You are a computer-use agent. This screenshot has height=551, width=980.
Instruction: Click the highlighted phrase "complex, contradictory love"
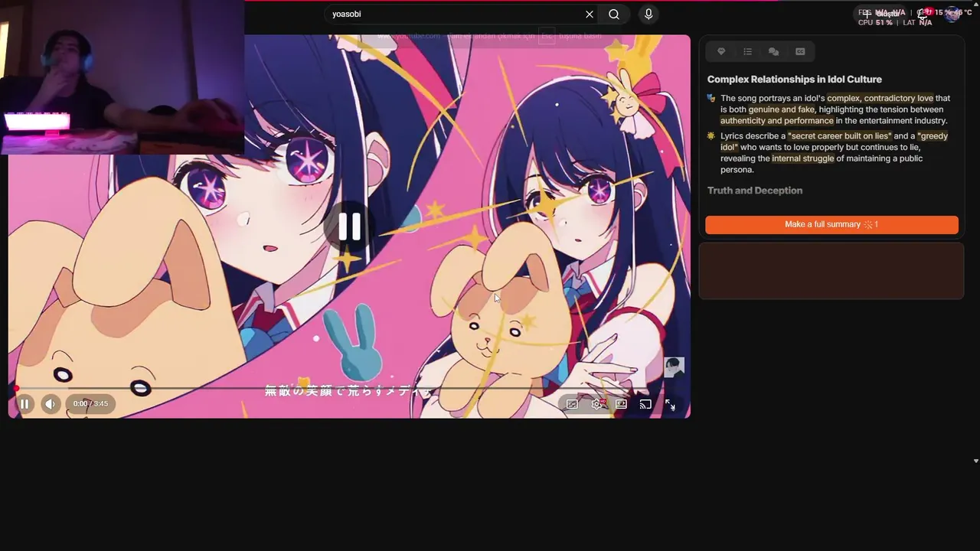pyautogui.click(x=880, y=98)
